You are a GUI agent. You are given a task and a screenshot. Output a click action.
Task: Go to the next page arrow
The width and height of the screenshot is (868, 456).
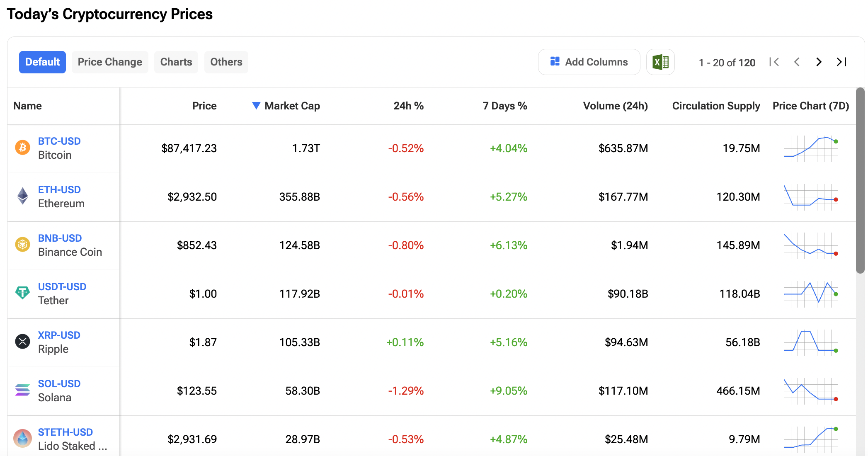click(x=819, y=62)
